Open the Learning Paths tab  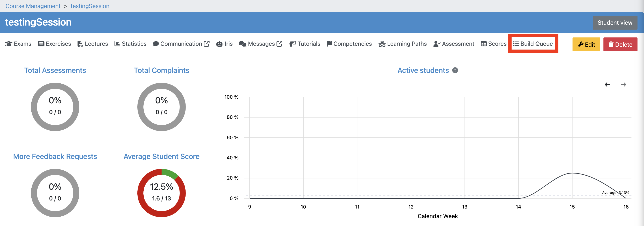403,44
